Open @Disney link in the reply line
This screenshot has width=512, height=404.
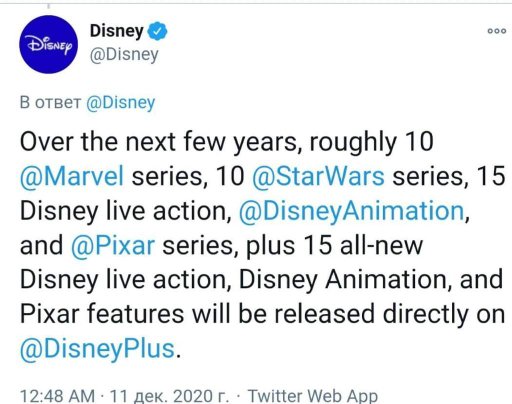(x=121, y=103)
